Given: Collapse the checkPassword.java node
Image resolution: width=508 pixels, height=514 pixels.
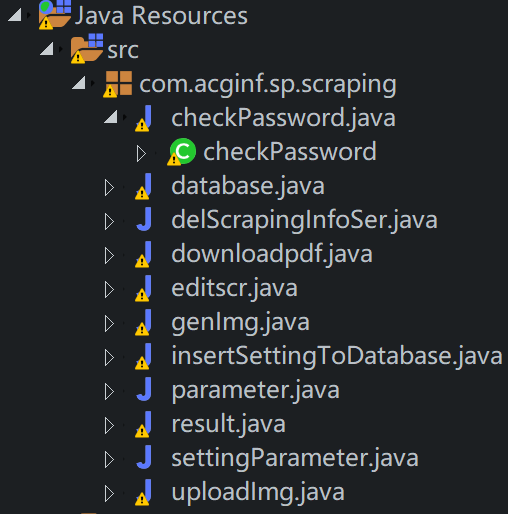Looking at the screenshot, I should click(x=111, y=117).
